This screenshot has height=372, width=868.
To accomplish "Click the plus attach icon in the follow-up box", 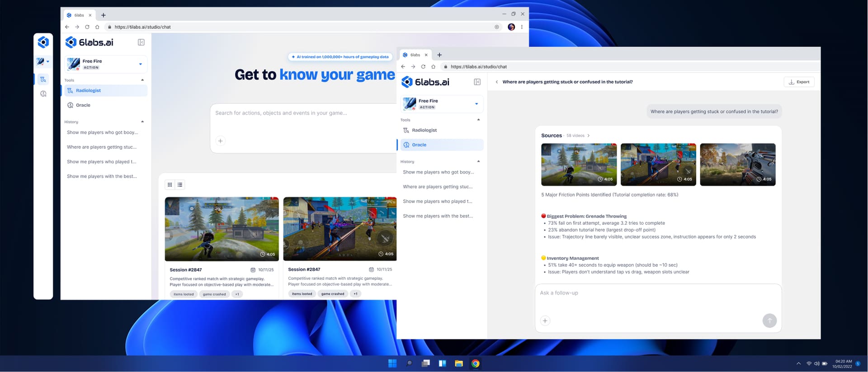I will click(545, 321).
